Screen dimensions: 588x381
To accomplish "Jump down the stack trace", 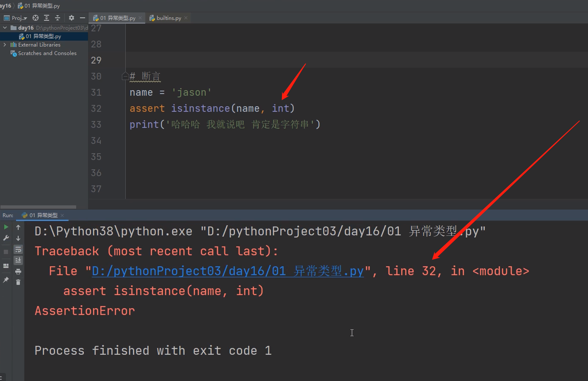I will [18, 238].
